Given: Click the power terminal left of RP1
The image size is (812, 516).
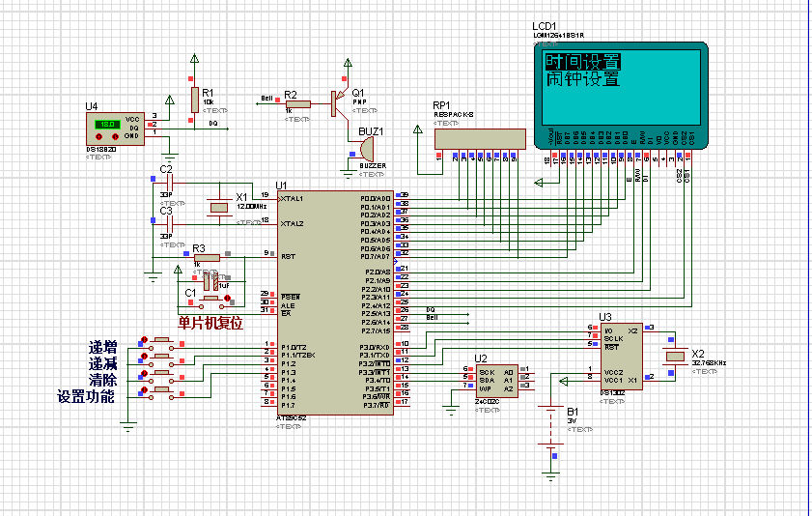Looking at the screenshot, I should click(x=418, y=129).
